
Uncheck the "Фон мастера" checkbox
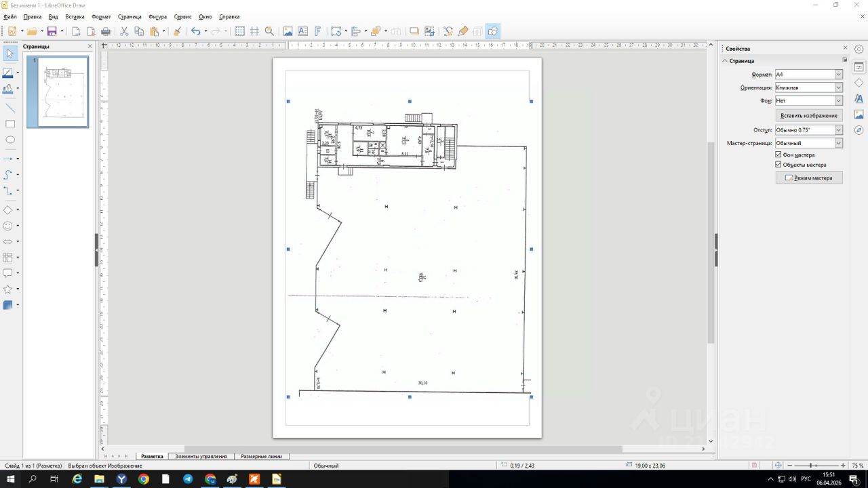point(778,155)
